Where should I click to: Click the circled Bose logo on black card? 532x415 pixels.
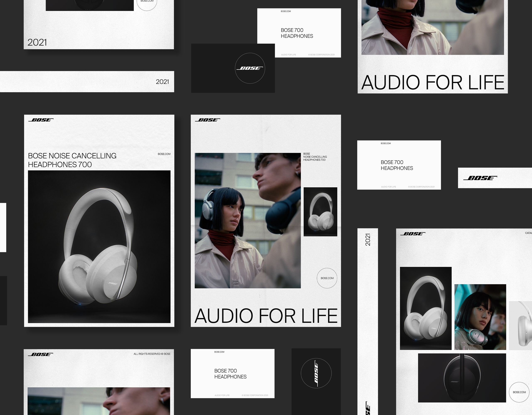(250, 68)
